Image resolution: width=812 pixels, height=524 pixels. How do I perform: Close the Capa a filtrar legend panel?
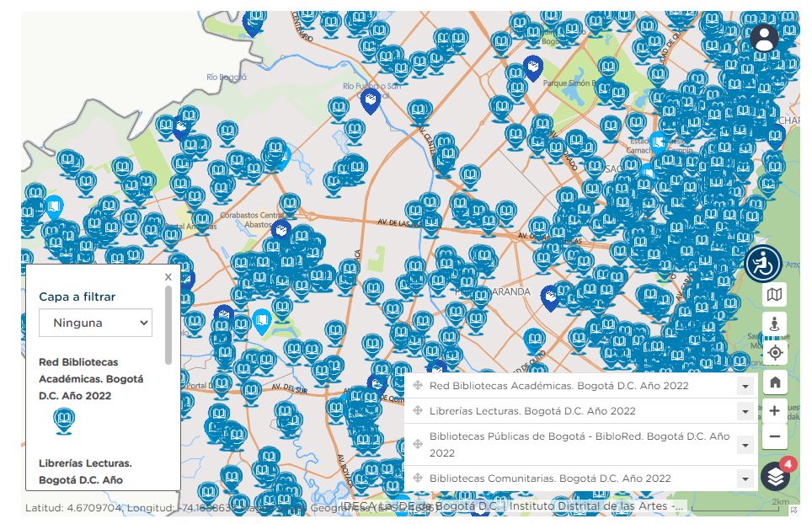(x=168, y=276)
